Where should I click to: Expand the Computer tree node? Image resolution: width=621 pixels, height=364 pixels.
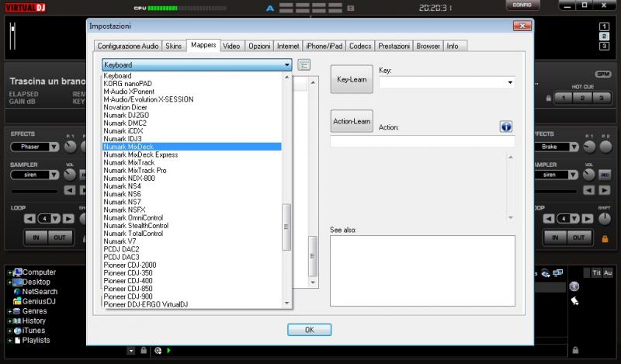click(9, 272)
